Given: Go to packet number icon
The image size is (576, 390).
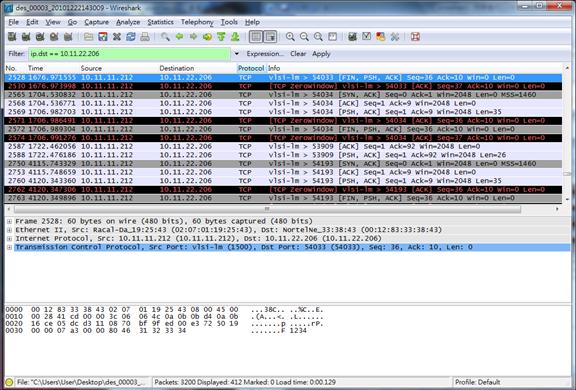Looking at the screenshot, I should click(x=207, y=37).
